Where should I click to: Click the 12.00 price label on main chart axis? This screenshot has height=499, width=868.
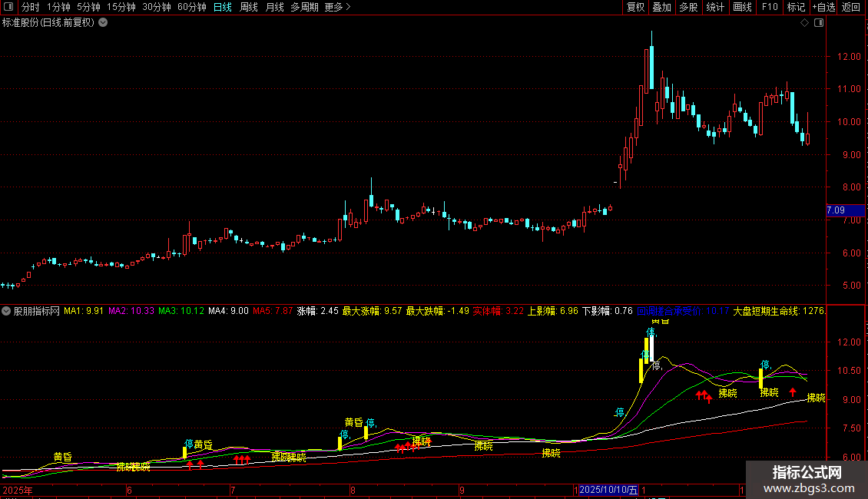tap(849, 57)
